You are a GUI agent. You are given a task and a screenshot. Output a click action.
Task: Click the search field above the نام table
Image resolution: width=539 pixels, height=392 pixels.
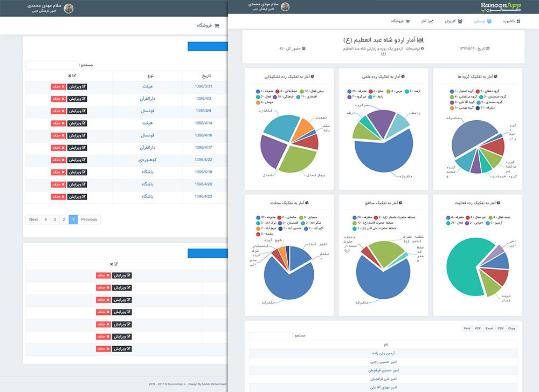271,335
